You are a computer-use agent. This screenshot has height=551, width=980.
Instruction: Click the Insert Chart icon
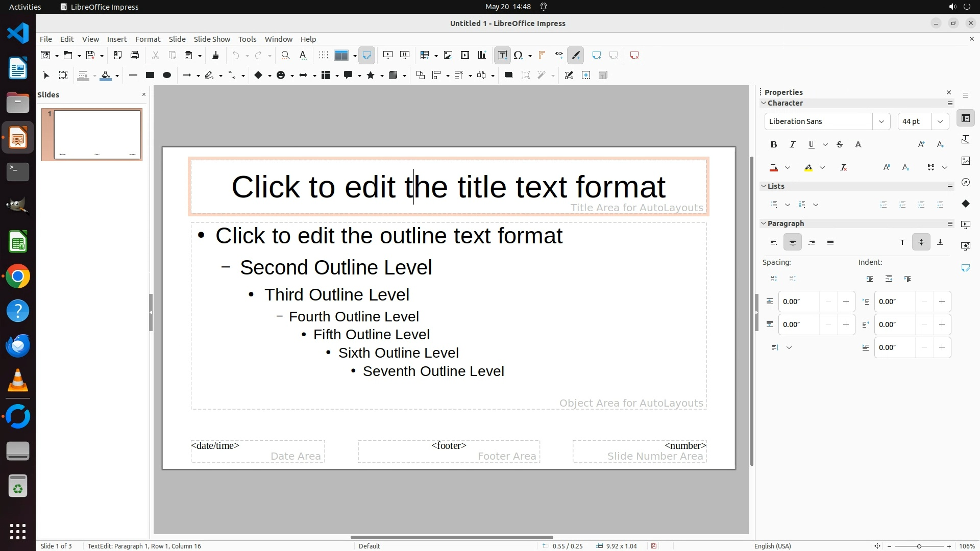point(482,55)
